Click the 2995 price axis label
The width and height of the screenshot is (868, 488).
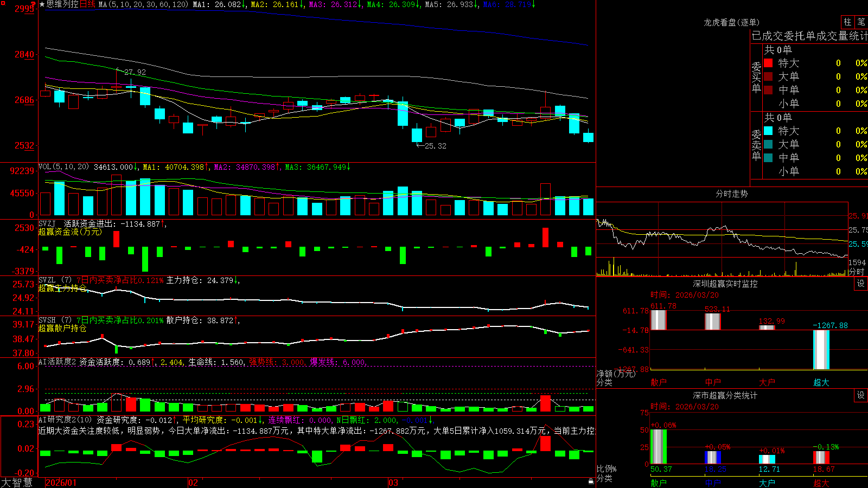coord(25,9)
